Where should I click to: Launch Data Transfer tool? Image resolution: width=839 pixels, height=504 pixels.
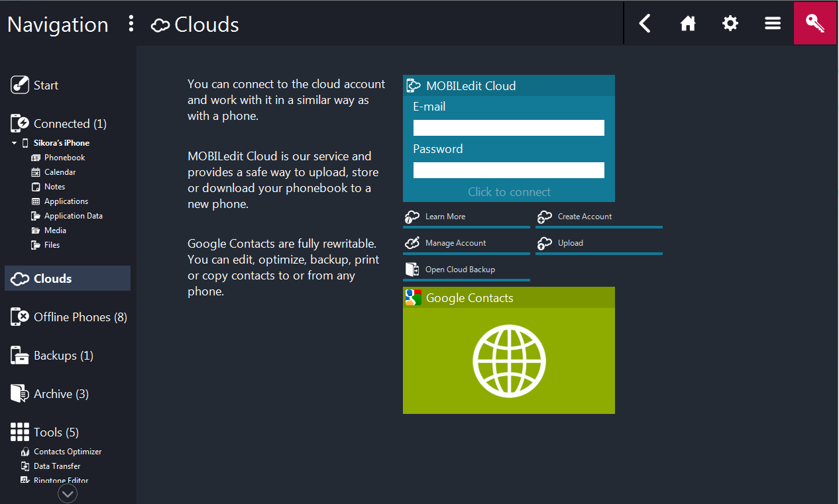(x=57, y=466)
